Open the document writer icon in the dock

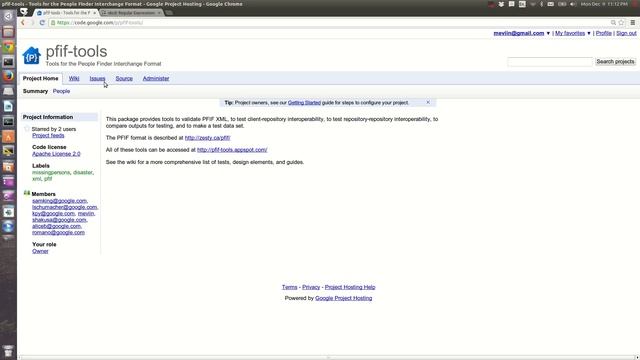(8, 107)
